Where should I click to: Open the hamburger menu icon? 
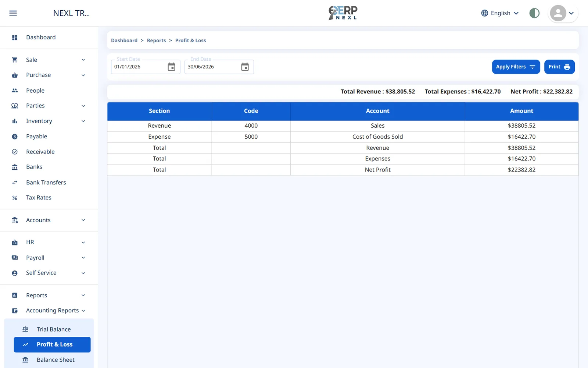[x=13, y=13]
